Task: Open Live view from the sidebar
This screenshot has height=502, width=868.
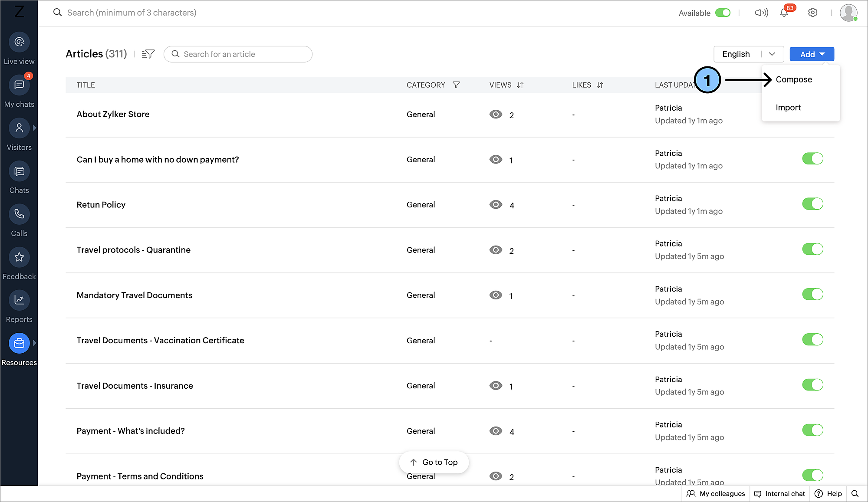Action: tap(19, 43)
